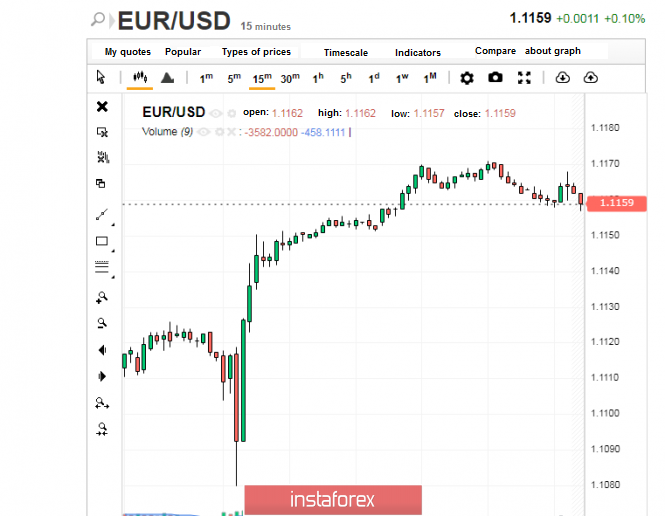This screenshot has width=665, height=516.
Task: Select the 1d timeframe
Action: tap(374, 78)
